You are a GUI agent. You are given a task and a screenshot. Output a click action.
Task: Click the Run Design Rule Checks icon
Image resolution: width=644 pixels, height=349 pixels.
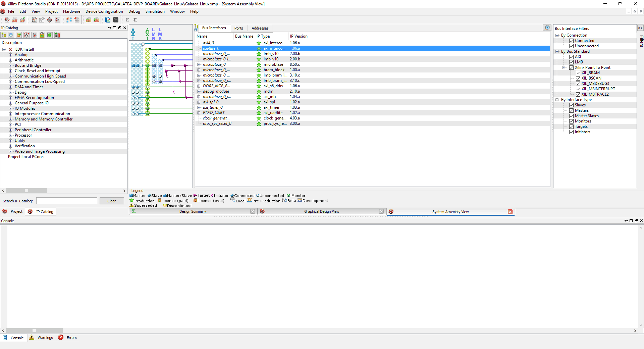(34, 20)
